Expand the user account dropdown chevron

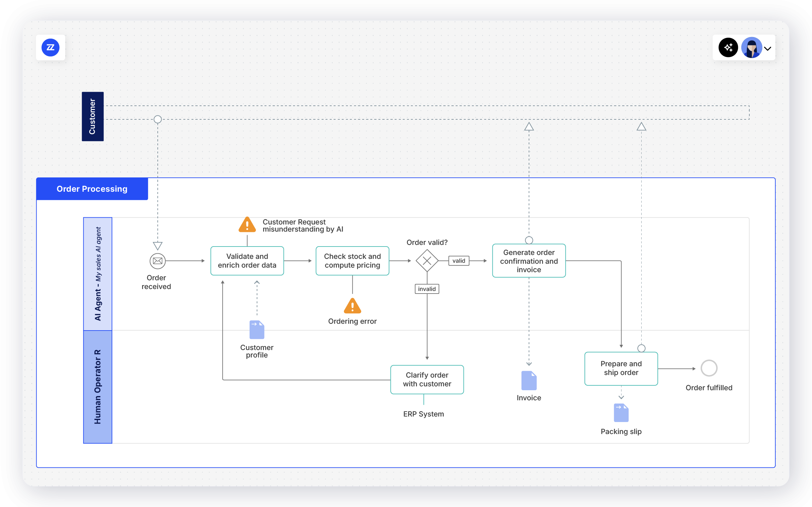[x=768, y=49]
